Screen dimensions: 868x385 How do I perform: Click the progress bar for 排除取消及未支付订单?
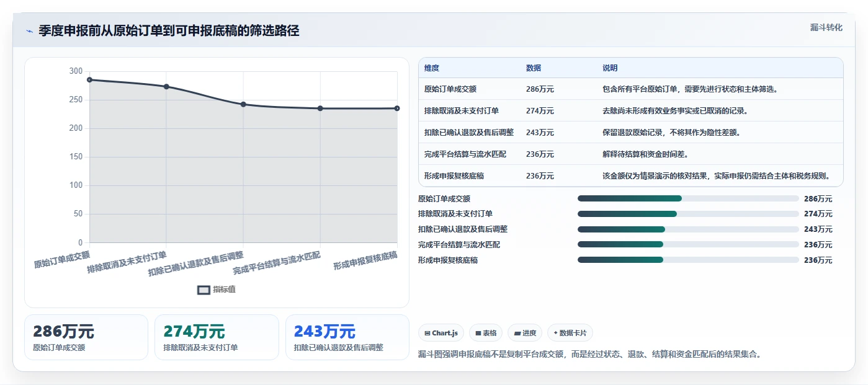pos(688,214)
